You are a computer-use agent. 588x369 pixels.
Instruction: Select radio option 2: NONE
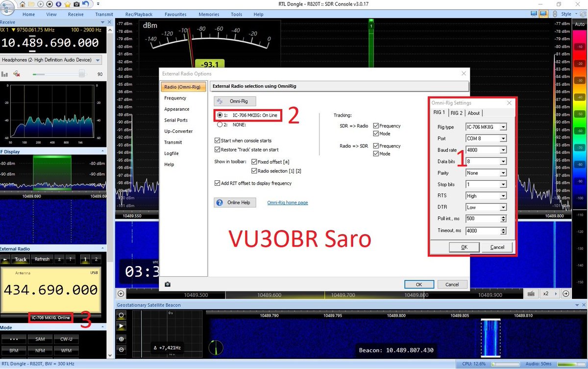(x=231, y=124)
